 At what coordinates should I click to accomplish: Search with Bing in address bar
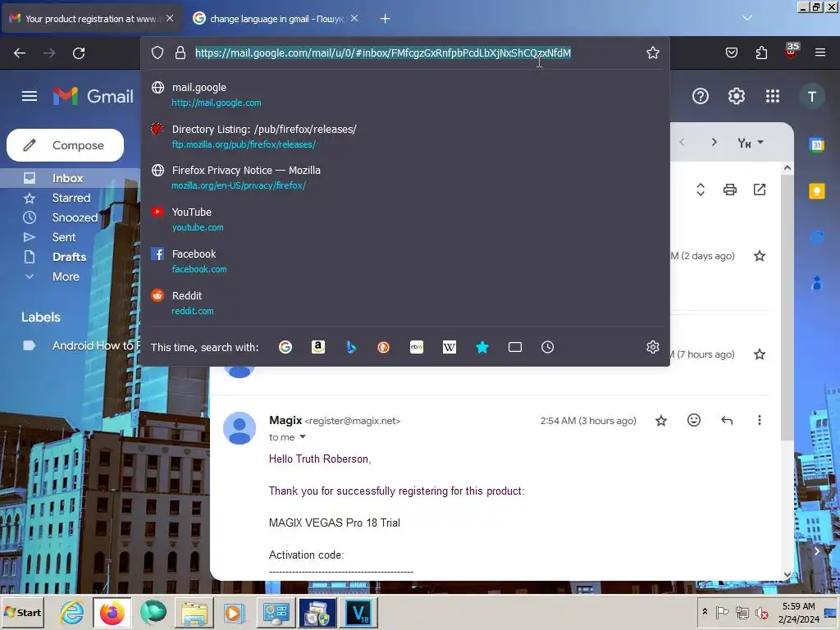click(x=351, y=347)
